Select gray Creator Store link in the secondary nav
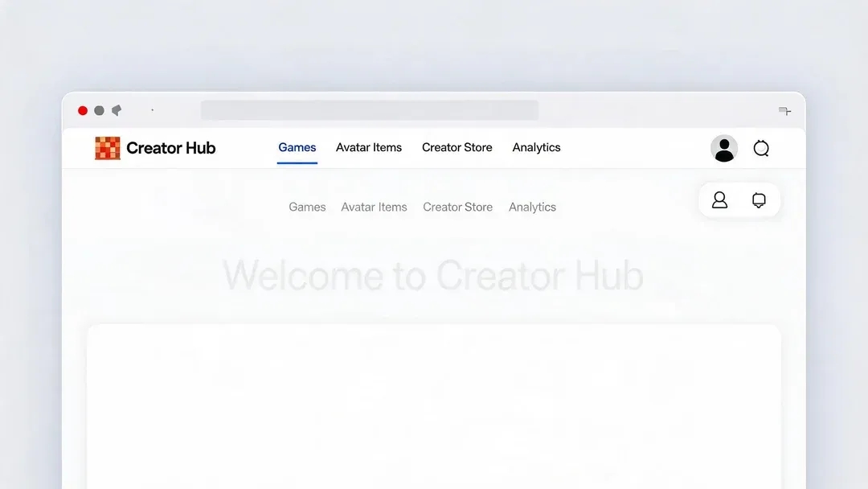Screen dimensions: 868x489 pos(458,208)
